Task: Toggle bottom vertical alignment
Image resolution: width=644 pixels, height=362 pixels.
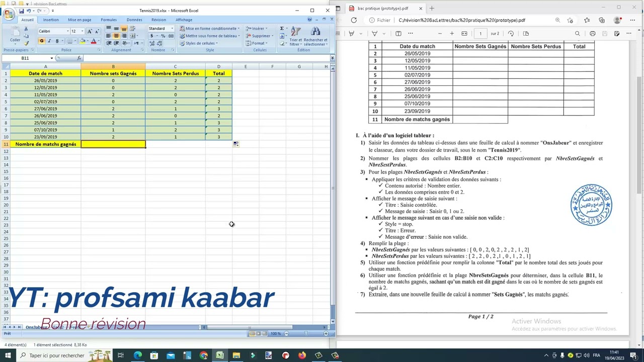Action: click(x=123, y=29)
